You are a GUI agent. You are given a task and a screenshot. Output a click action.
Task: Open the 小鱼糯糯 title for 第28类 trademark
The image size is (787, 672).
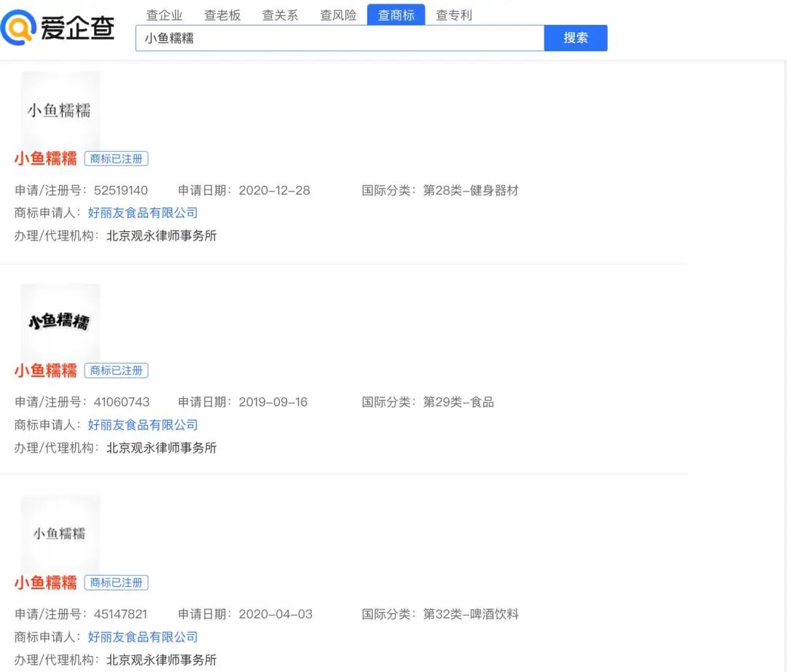(45, 159)
